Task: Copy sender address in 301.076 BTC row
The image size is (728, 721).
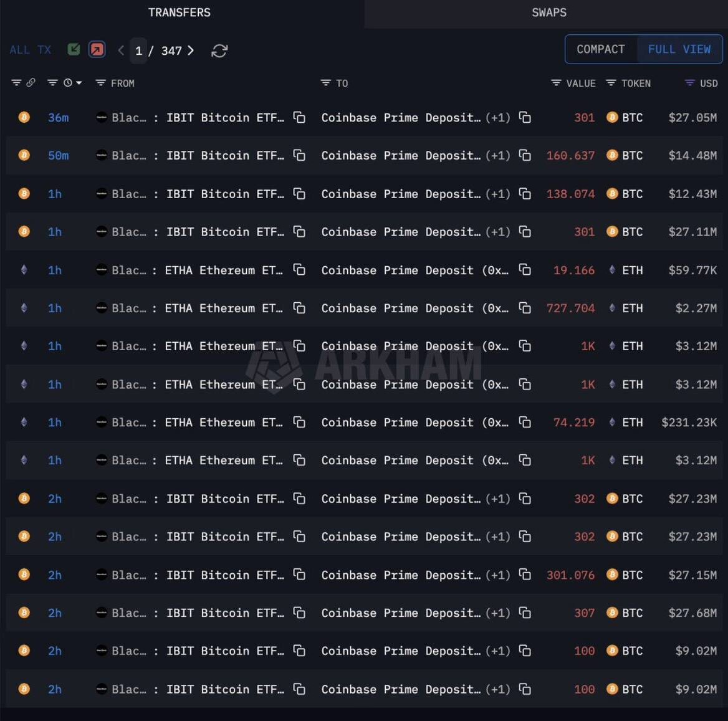Action: coord(299,575)
